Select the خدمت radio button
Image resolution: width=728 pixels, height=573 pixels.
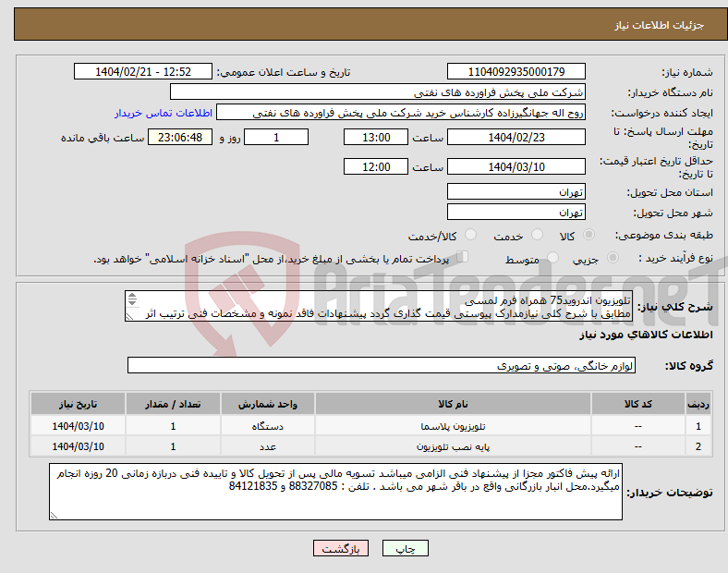[537, 235]
